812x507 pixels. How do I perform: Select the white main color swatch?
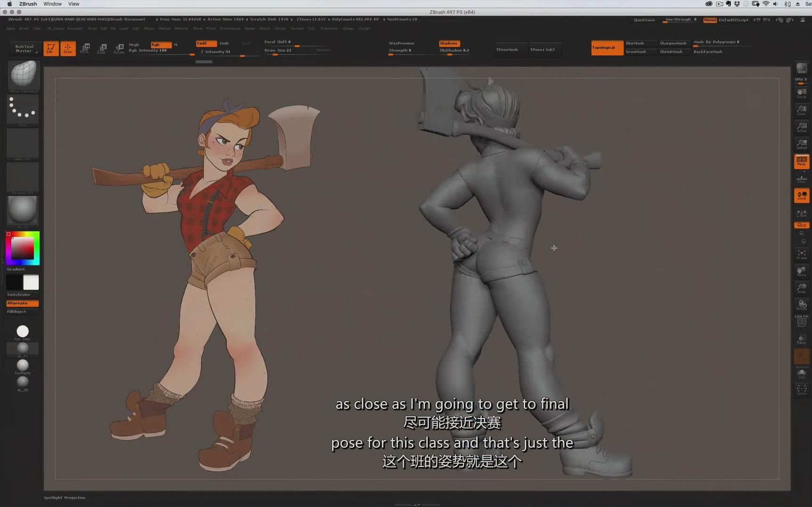point(31,282)
